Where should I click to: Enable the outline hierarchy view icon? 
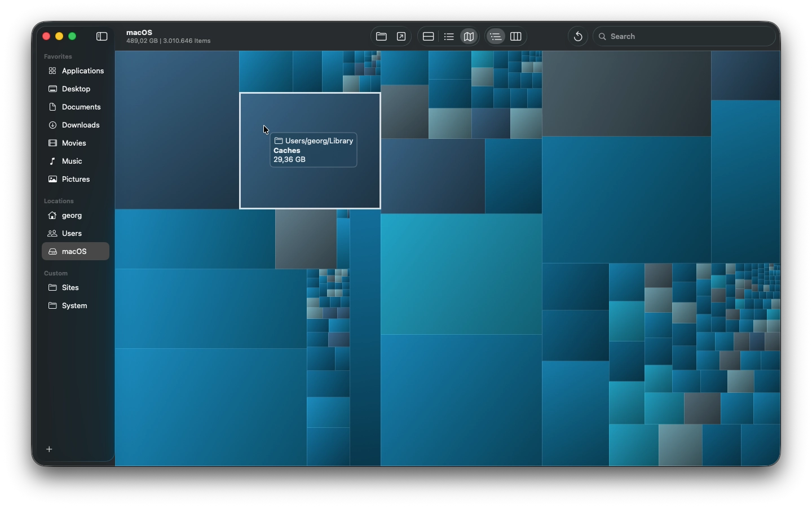point(496,37)
